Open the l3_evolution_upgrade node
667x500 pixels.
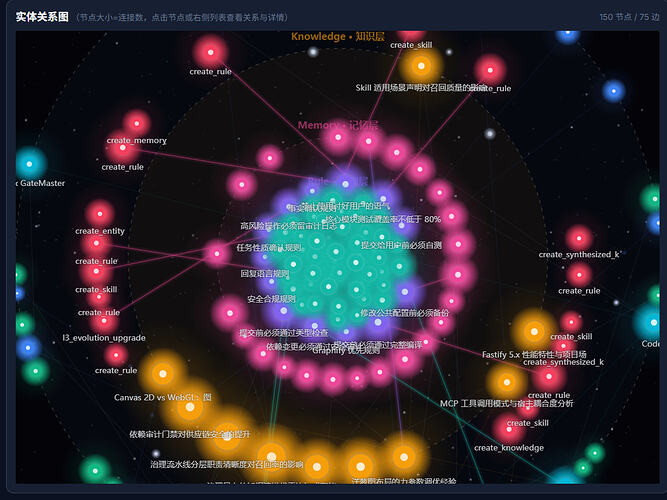tap(104, 323)
